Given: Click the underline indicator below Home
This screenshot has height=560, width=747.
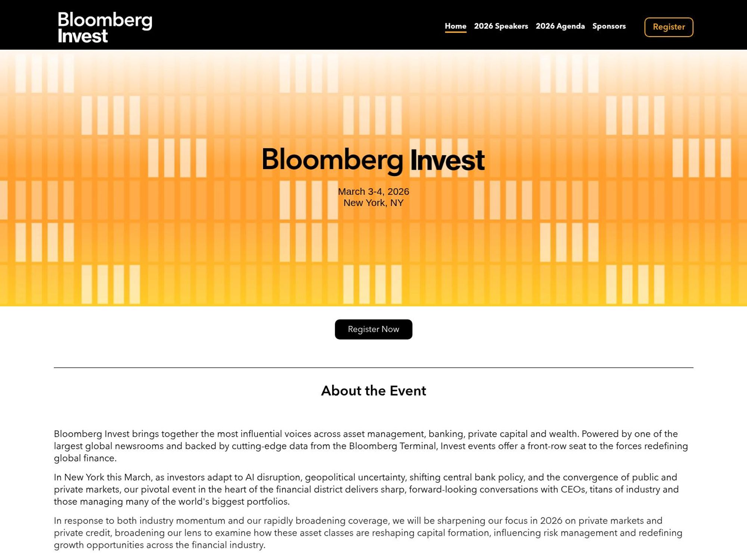Looking at the screenshot, I should coord(455,33).
